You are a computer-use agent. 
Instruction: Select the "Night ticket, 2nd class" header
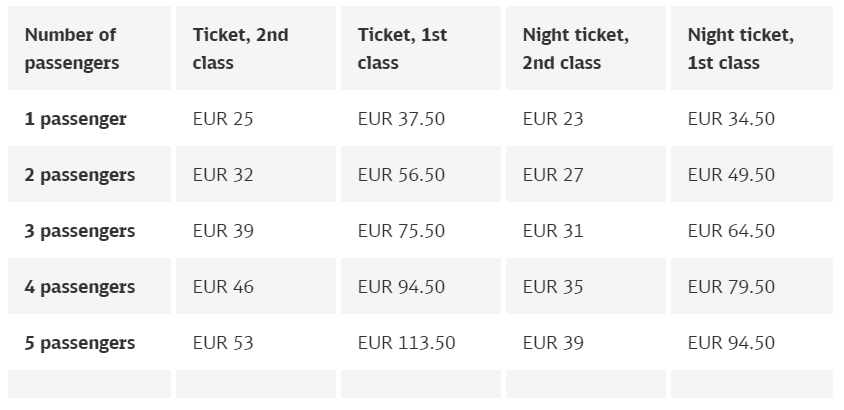[x=575, y=49]
